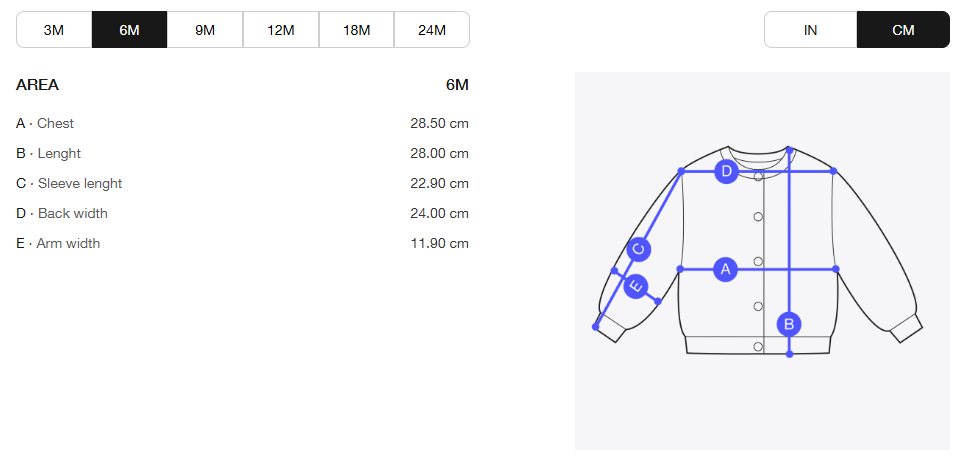Image resolution: width=957 pixels, height=459 pixels.
Task: Show measurements for 24M
Action: click(x=432, y=30)
